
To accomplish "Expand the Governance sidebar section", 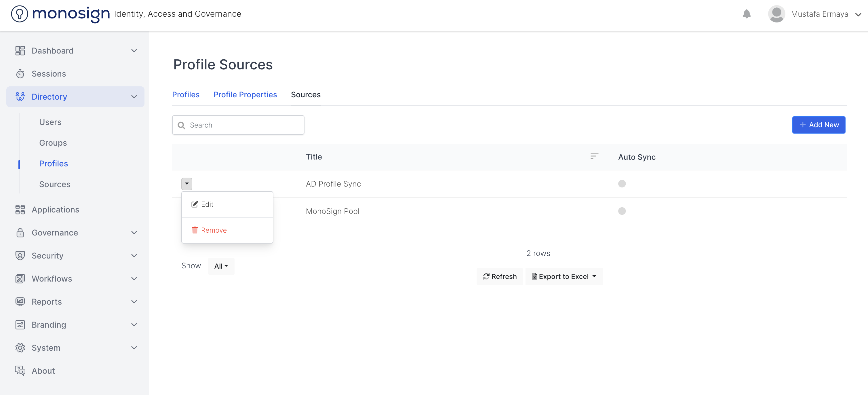I will (134, 233).
